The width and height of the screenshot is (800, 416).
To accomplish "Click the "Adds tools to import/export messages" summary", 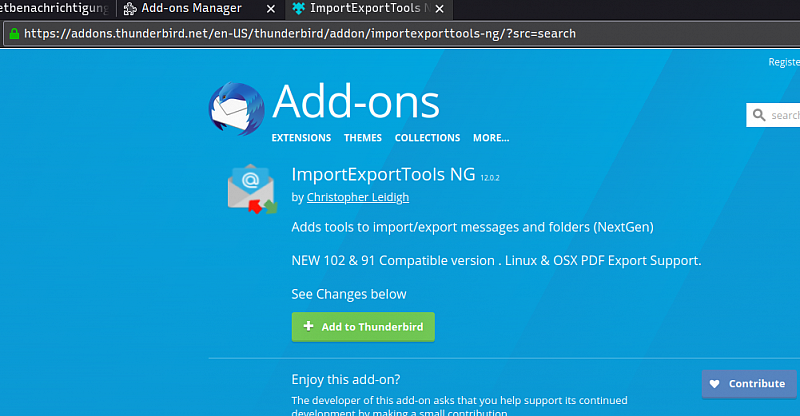I will [472, 227].
